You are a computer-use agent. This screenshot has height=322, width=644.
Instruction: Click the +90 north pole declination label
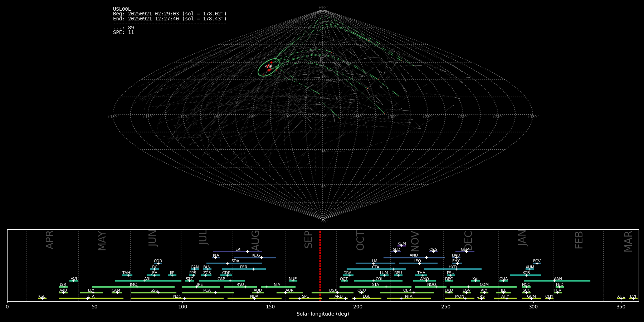[322, 8]
